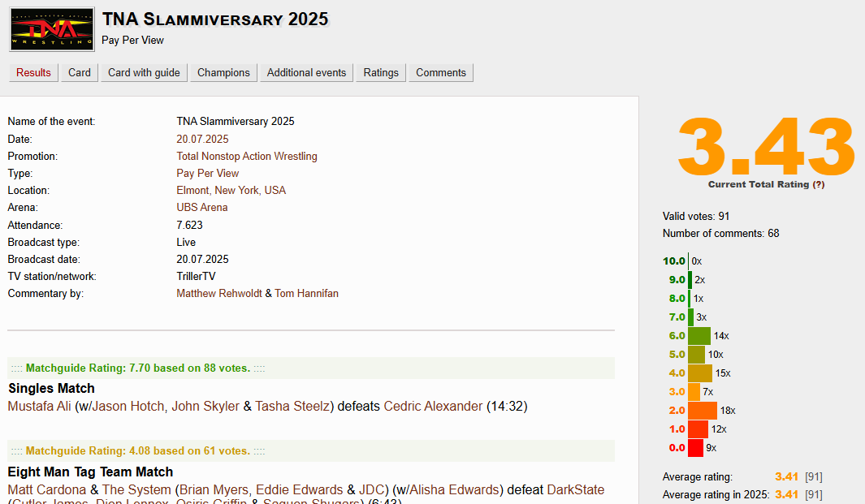
Task: Open the UBS Arena link
Action: [x=202, y=207]
